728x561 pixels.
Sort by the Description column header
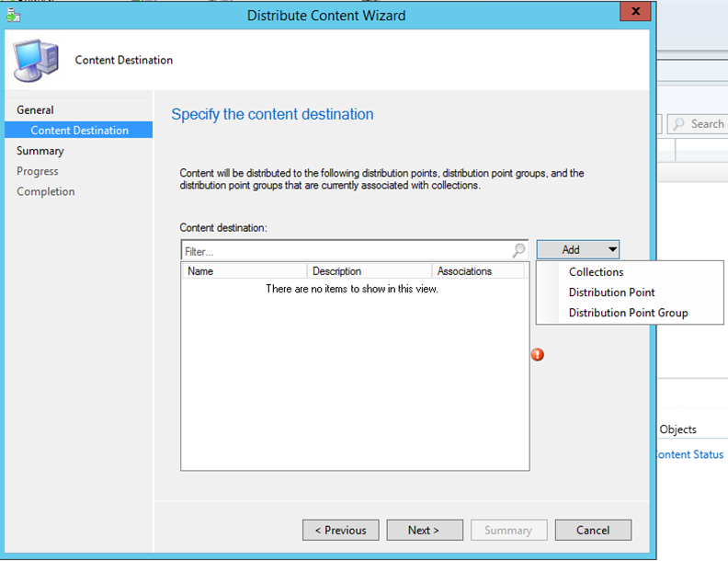click(x=370, y=271)
